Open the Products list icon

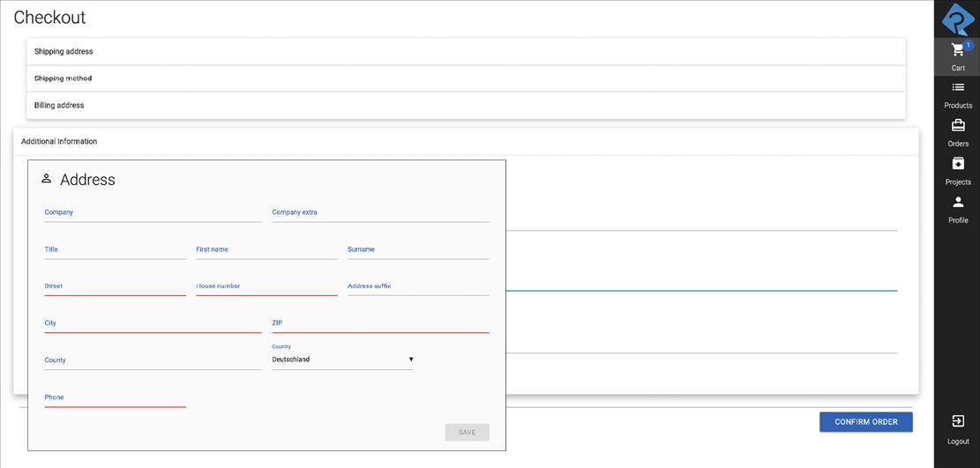958,87
